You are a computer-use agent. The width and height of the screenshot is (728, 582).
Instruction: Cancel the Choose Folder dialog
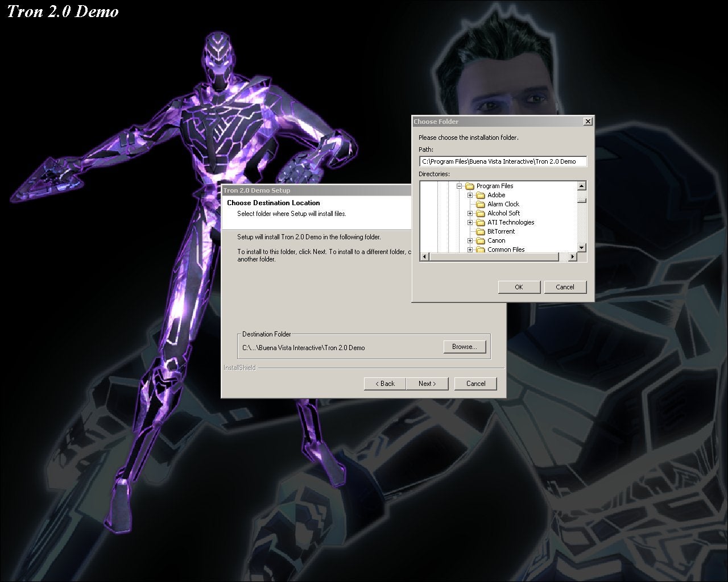565,287
